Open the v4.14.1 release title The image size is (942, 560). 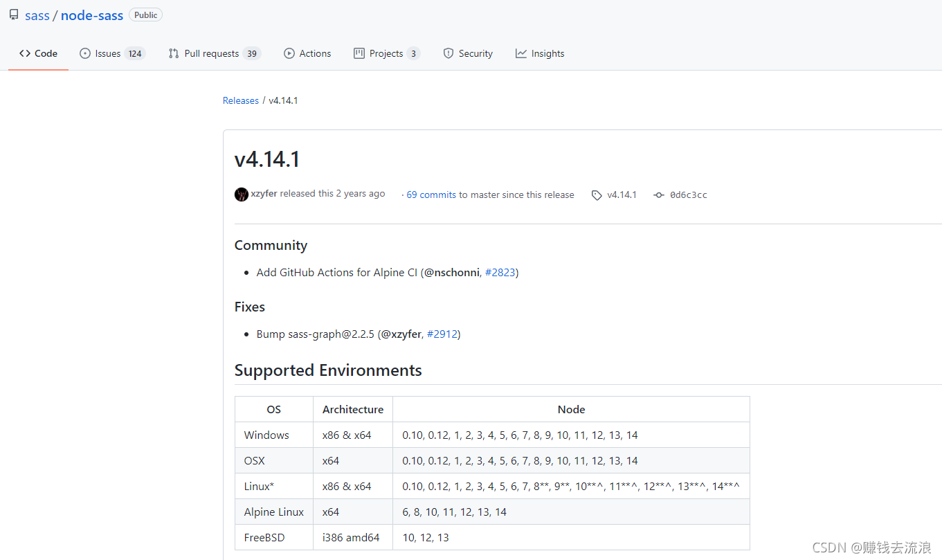point(267,159)
